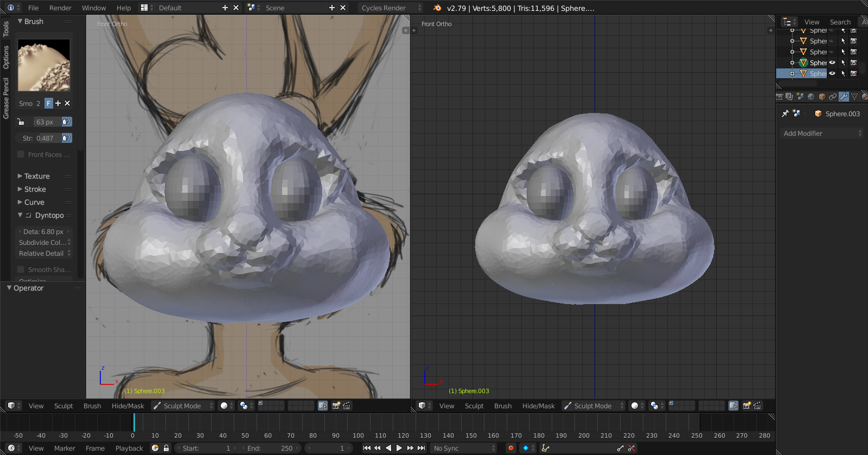Click the OpenGL render camera icon in left viewport

[x=336, y=406]
